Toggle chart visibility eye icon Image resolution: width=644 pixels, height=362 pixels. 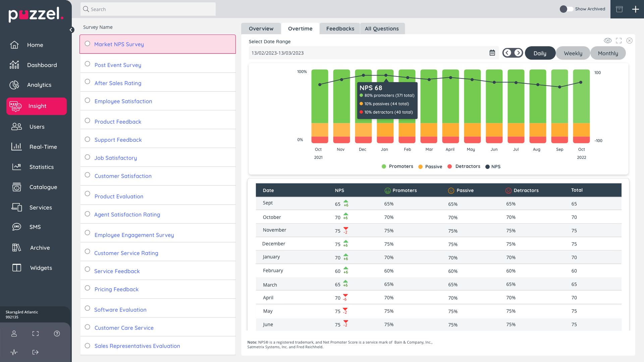[x=607, y=41]
